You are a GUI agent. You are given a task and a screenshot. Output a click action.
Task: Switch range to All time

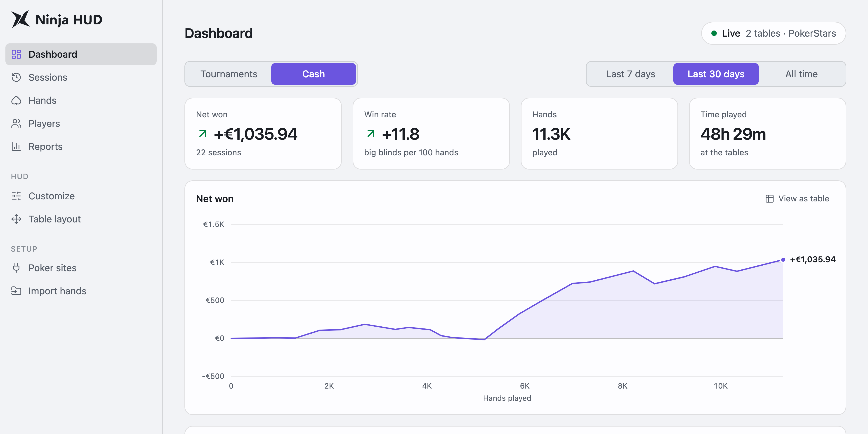[x=801, y=74]
